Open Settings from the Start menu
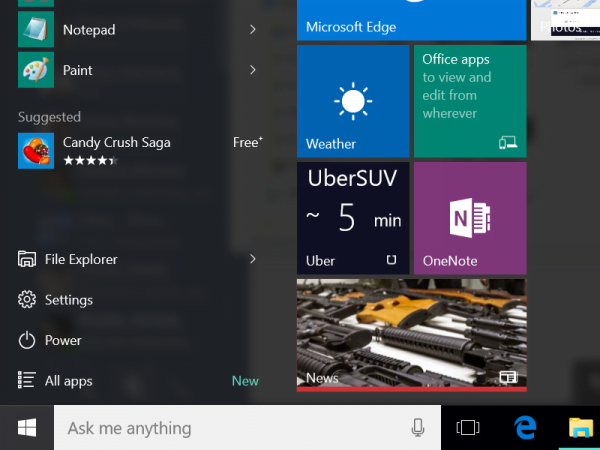Viewport: 600px width, 450px height. pyautogui.click(x=68, y=300)
